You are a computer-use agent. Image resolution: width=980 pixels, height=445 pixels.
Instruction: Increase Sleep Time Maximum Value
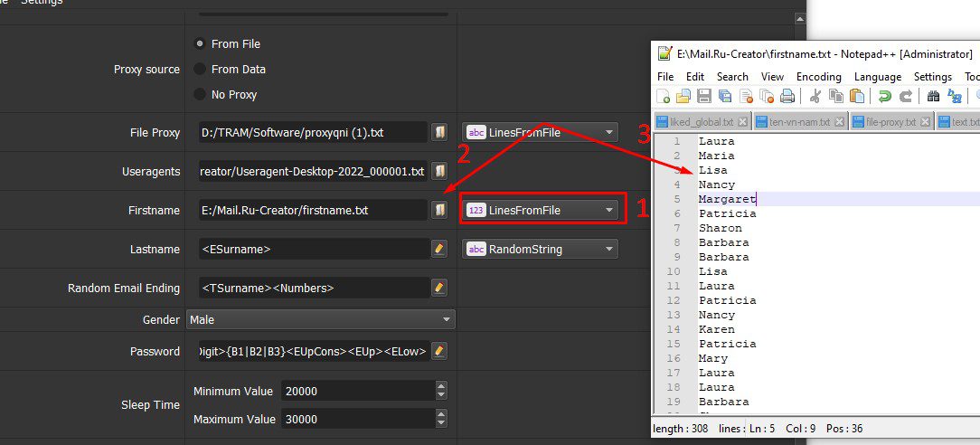[441, 413]
